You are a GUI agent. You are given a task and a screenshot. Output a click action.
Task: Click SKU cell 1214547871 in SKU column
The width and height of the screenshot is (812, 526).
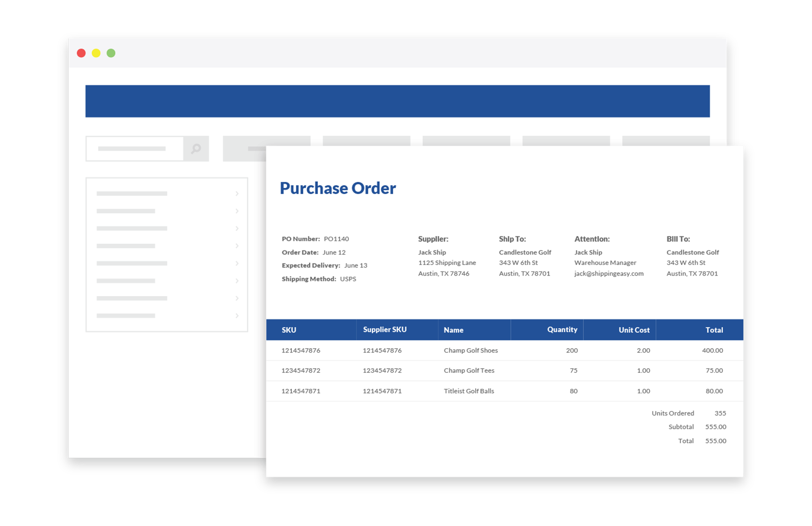pos(301,391)
